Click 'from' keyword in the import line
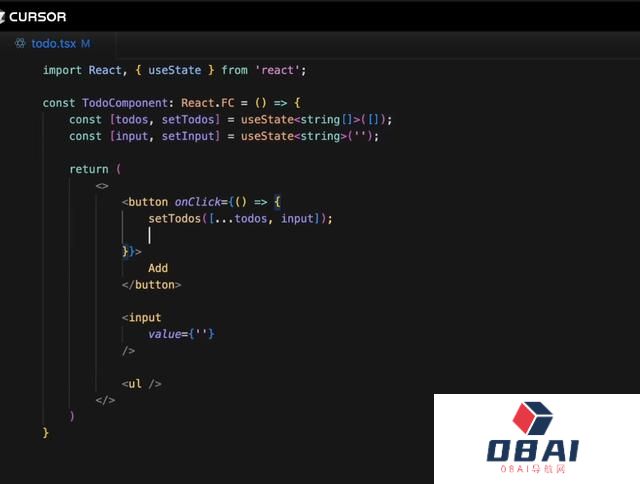 point(234,70)
